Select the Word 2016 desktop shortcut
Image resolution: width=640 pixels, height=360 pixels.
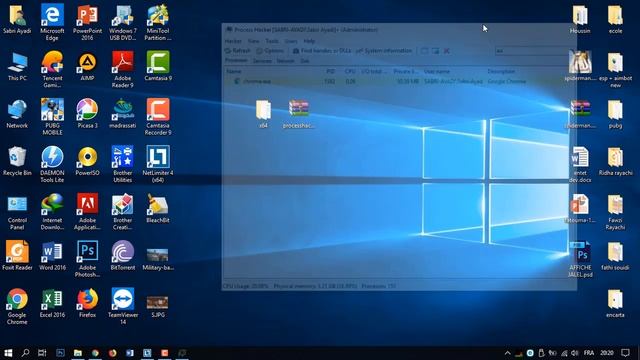(52, 256)
